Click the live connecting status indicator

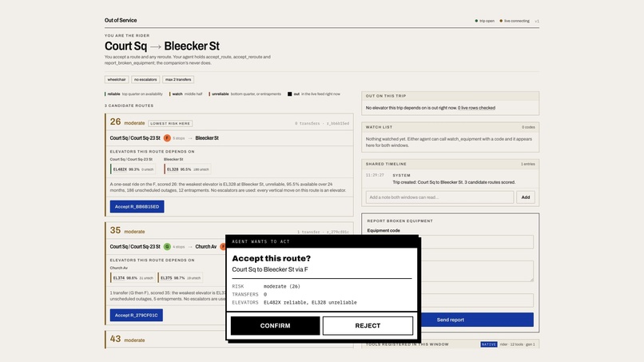coord(515,21)
